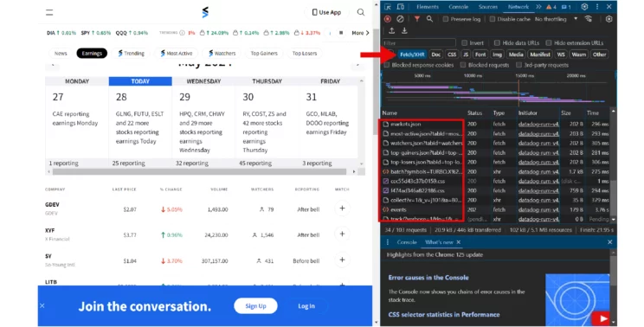Screen dimensions: 644x327
Task: Check Blocked response cookies
Action: coord(386,65)
